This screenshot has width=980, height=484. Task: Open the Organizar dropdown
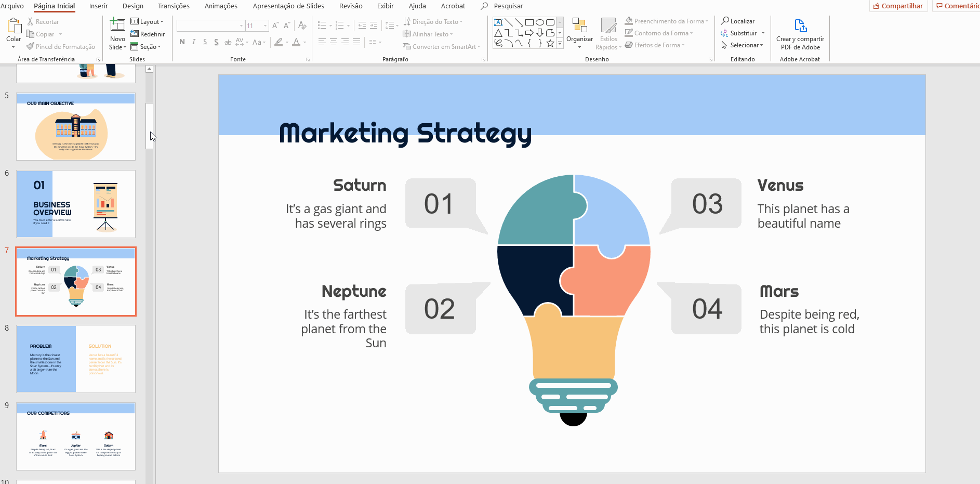pyautogui.click(x=579, y=33)
